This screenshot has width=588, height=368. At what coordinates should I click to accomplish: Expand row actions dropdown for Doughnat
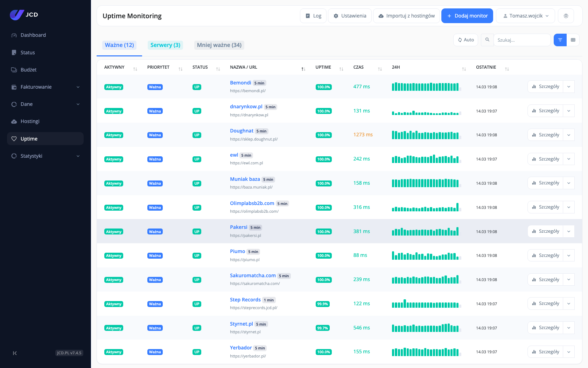(x=569, y=135)
